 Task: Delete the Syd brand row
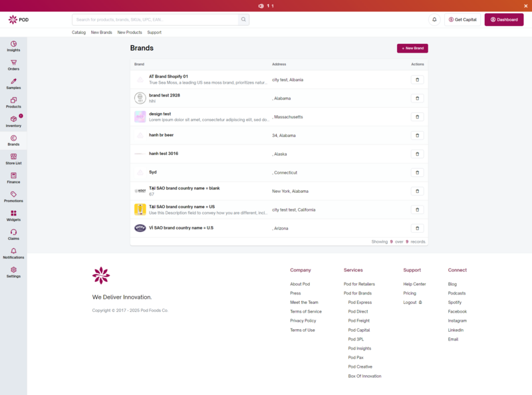pyautogui.click(x=417, y=172)
